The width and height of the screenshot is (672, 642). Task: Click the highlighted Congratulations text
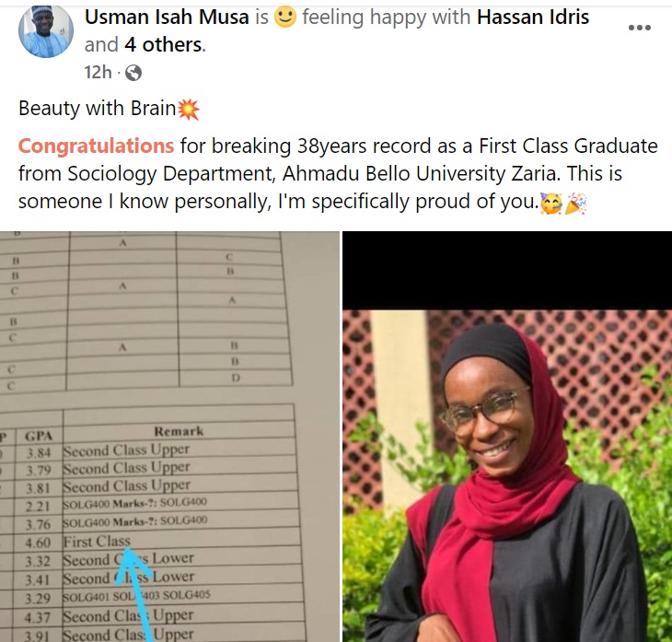[96, 146]
